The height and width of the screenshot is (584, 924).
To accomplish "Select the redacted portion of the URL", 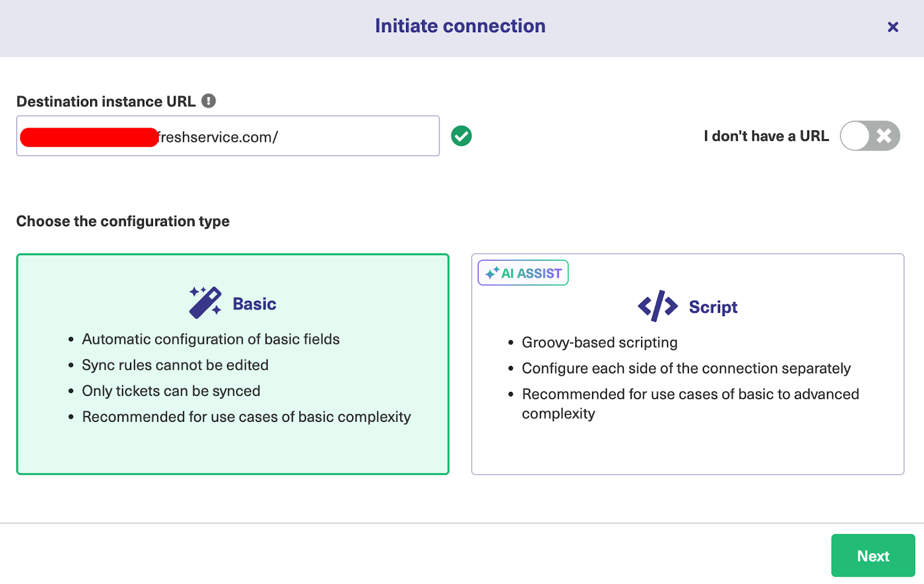I will pyautogui.click(x=88, y=136).
